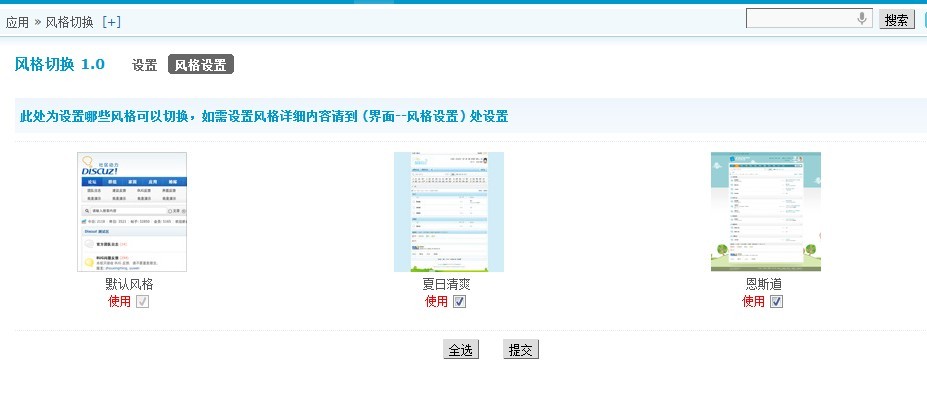The image size is (927, 400).
Task: Focus the search input field
Action: [809, 18]
